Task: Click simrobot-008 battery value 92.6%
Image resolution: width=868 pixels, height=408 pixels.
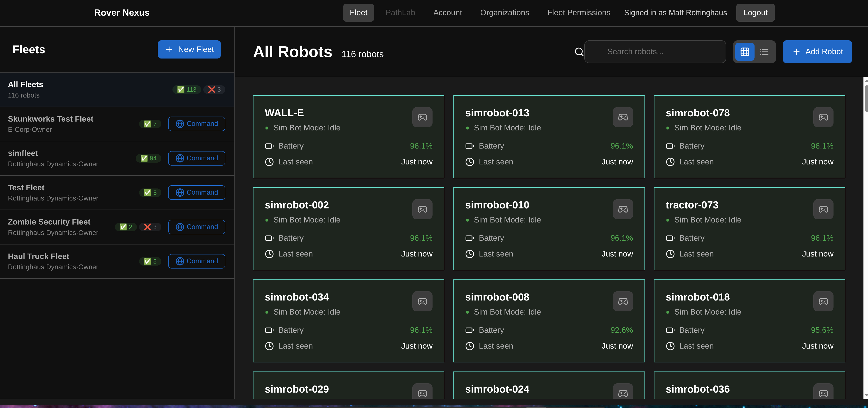Action: (x=621, y=330)
